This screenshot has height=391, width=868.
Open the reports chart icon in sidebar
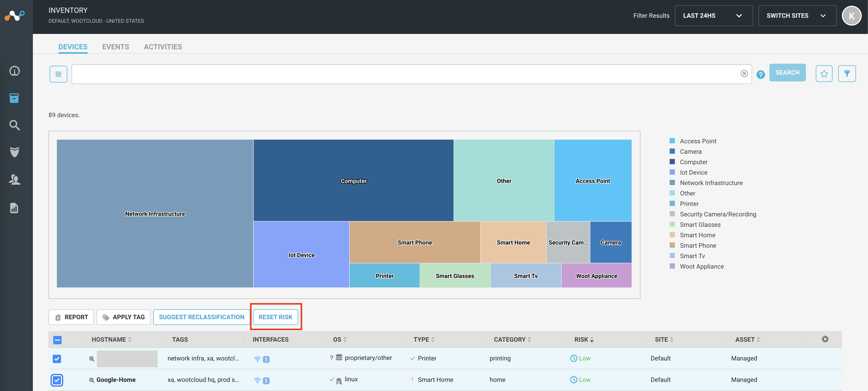coord(14,208)
